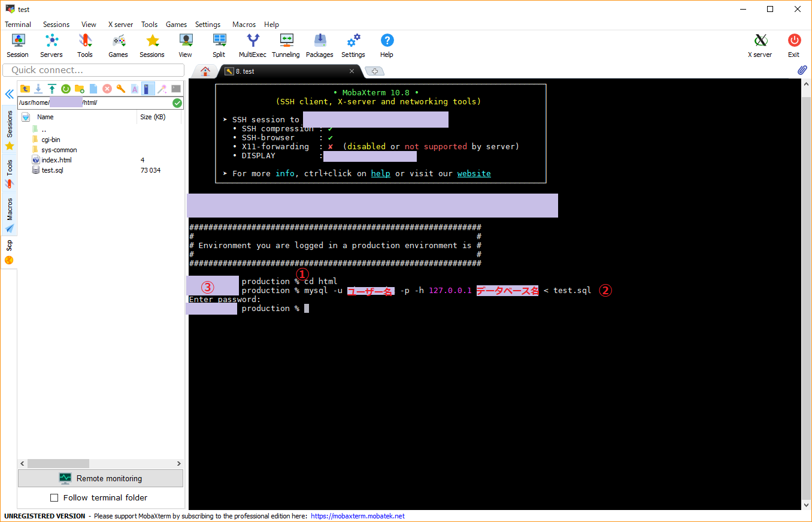Open the mobaxterm.mobatek.net link
Screen dimensions: 812x522
pyautogui.click(x=357, y=516)
